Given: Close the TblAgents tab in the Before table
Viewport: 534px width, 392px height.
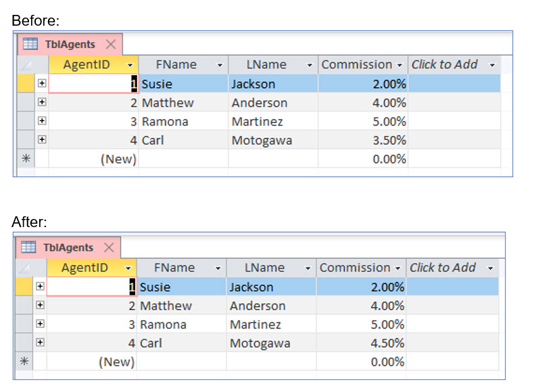Looking at the screenshot, I should click(111, 44).
